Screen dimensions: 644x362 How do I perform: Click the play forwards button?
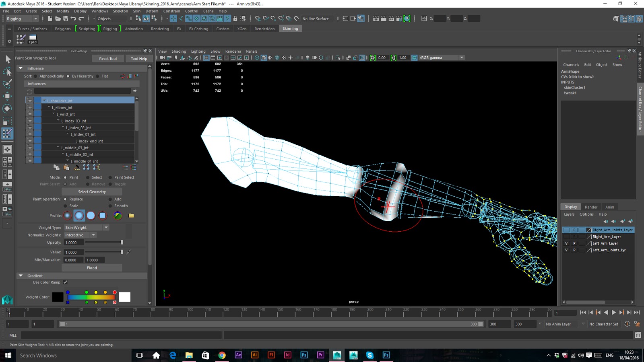tap(613, 313)
